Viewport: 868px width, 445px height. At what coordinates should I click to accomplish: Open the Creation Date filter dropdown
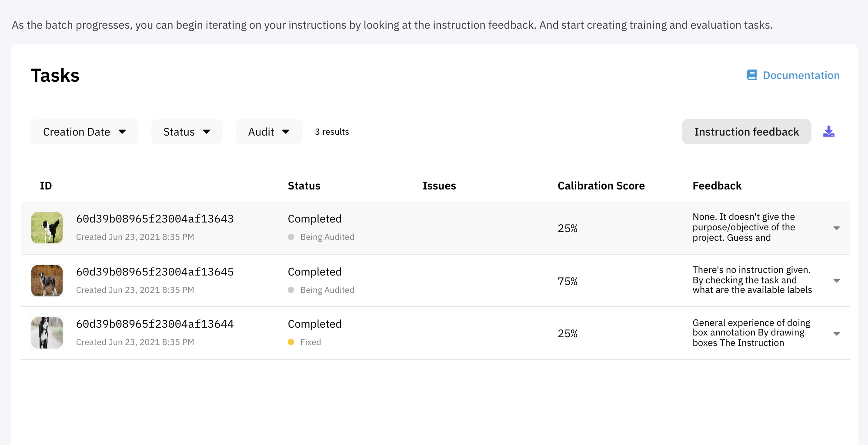point(84,132)
